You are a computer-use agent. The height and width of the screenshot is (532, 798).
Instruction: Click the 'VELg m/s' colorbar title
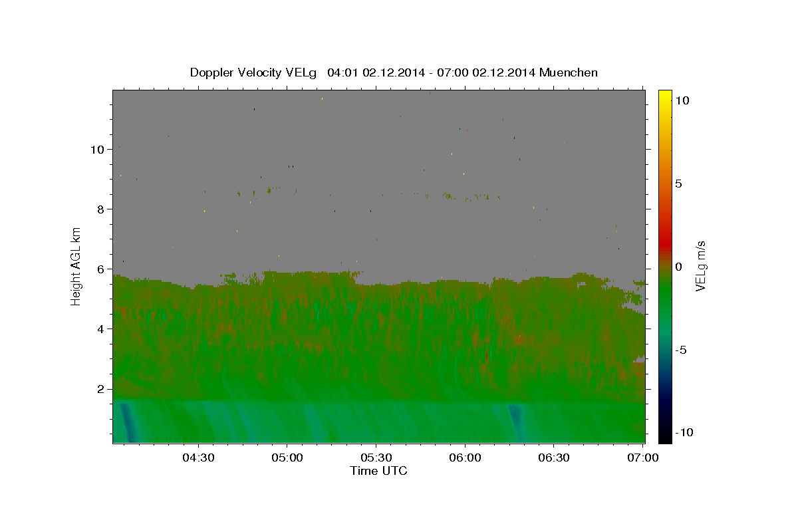click(702, 266)
